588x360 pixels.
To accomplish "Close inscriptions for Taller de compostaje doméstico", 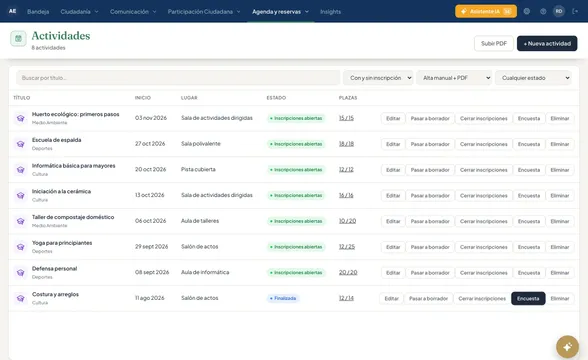I will (483, 221).
